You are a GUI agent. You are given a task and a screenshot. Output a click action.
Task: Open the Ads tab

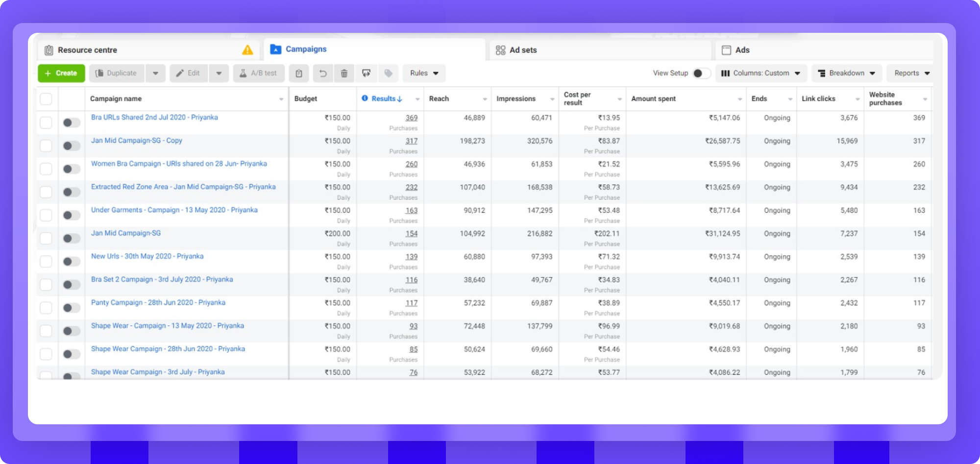(x=742, y=50)
